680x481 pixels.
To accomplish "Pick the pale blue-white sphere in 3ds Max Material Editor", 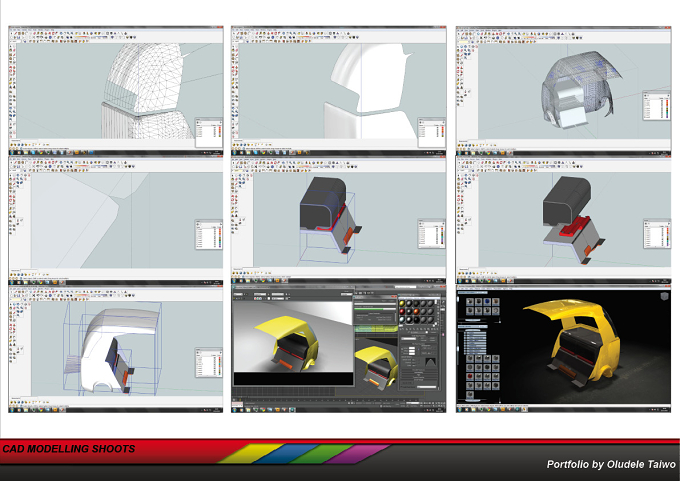I will (x=402, y=319).
